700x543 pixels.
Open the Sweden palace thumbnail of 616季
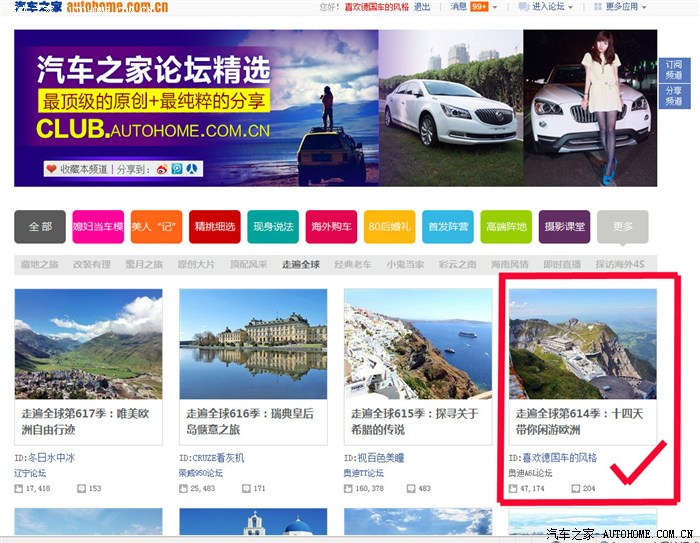pyautogui.click(x=253, y=344)
